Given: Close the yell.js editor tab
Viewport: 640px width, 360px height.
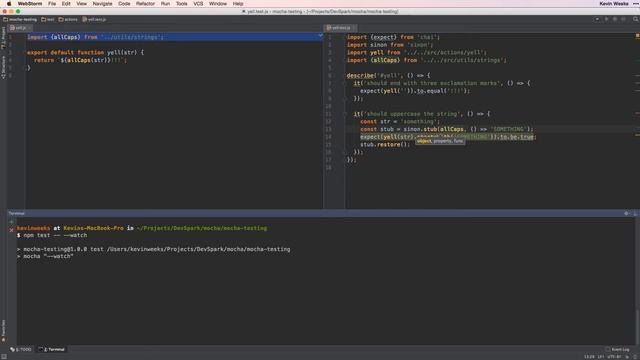Looking at the screenshot, I should click(29, 28).
